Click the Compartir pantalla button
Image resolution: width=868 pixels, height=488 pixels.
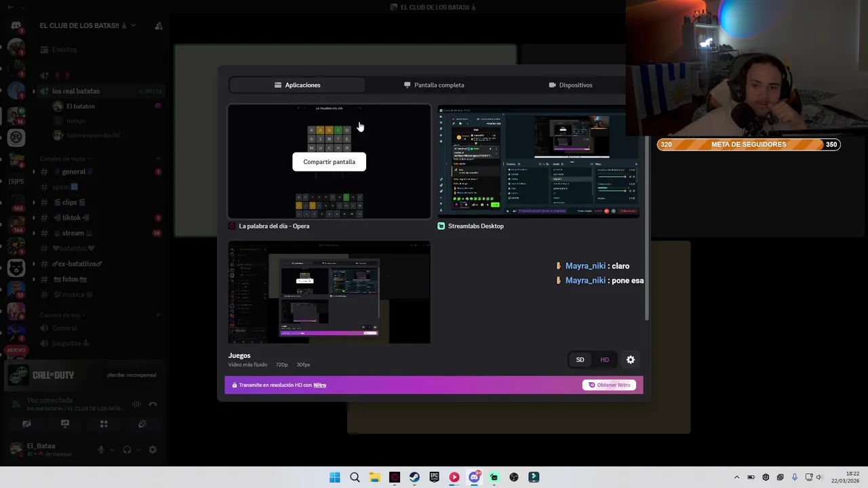[x=329, y=162]
